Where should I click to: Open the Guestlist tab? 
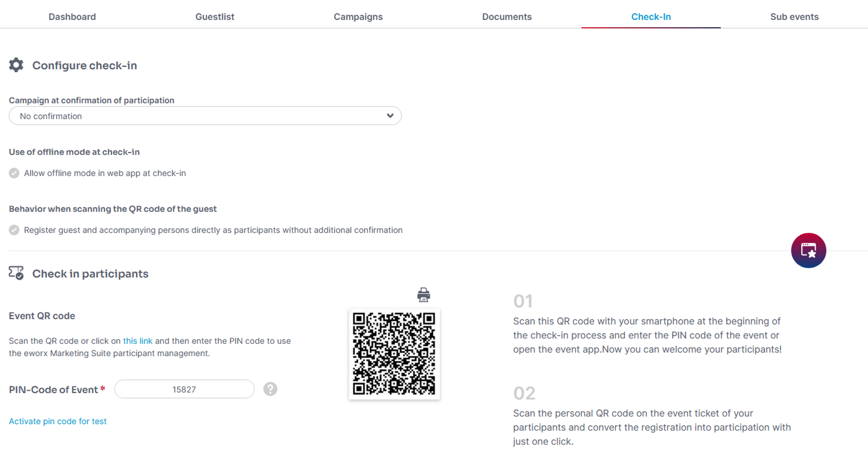pyautogui.click(x=215, y=17)
